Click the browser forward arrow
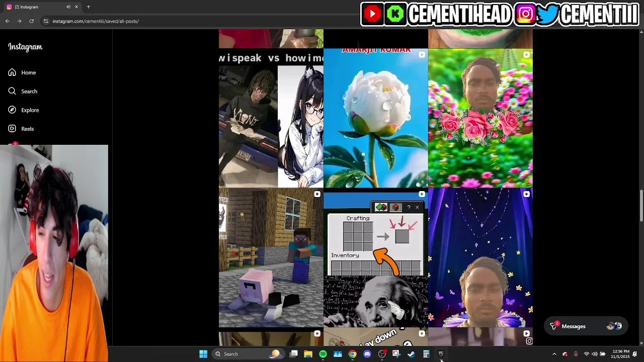This screenshot has width=644, height=362. 19,21
